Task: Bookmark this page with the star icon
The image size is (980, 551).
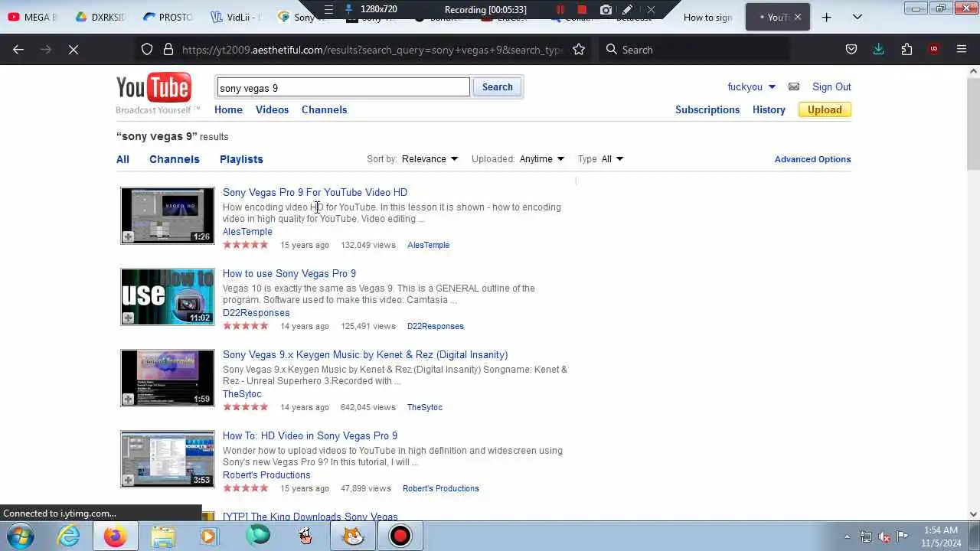Action: click(579, 49)
